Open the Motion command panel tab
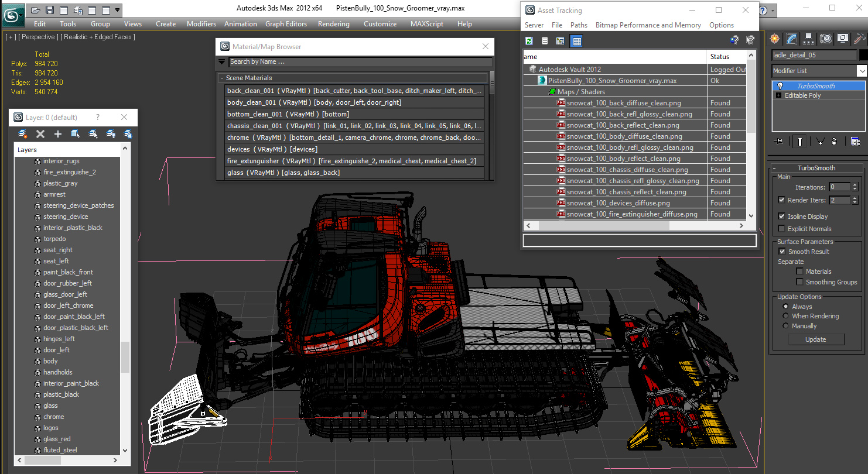Screen dimensions: 868x474 click(x=826, y=39)
